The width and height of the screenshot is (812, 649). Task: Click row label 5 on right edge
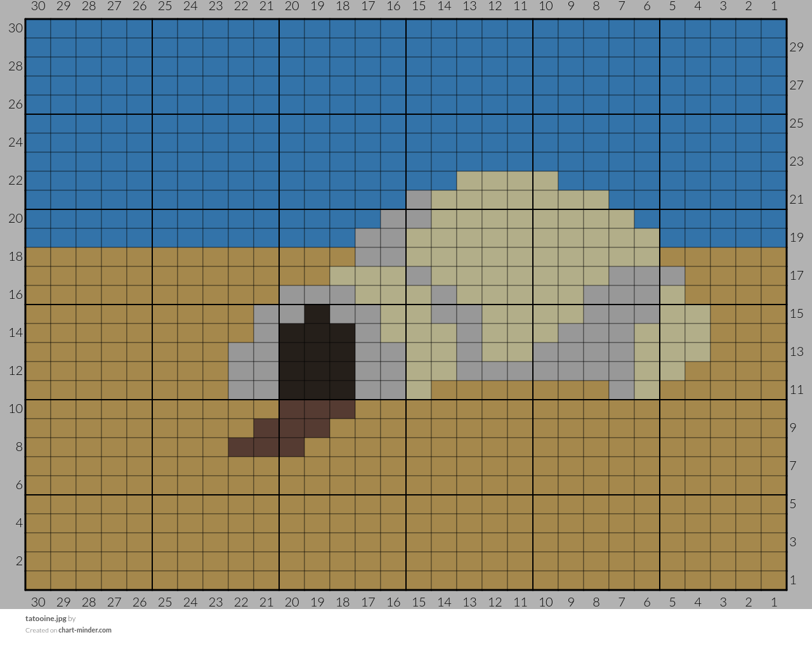(793, 504)
